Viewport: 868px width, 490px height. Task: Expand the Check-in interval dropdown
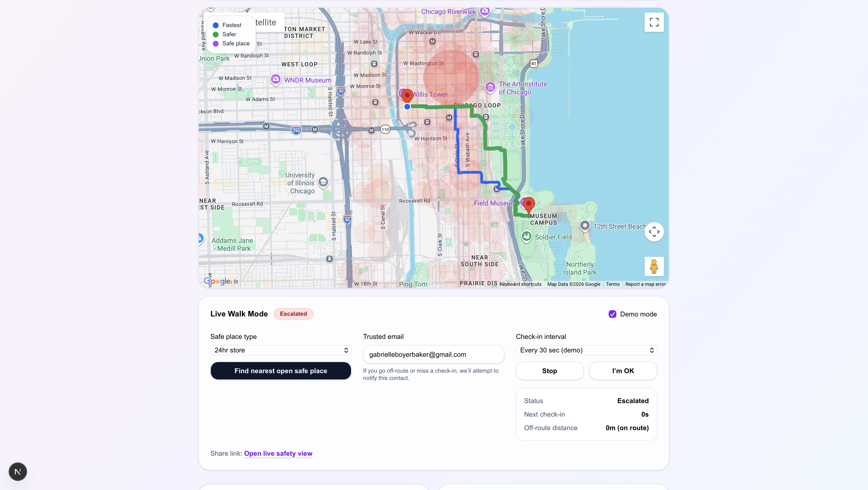pos(586,350)
